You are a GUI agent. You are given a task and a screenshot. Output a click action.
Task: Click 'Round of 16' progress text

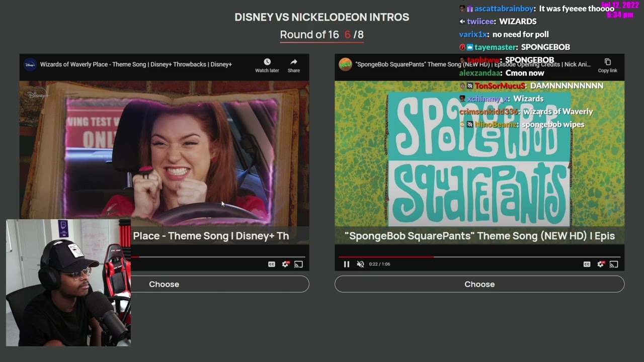click(x=309, y=35)
